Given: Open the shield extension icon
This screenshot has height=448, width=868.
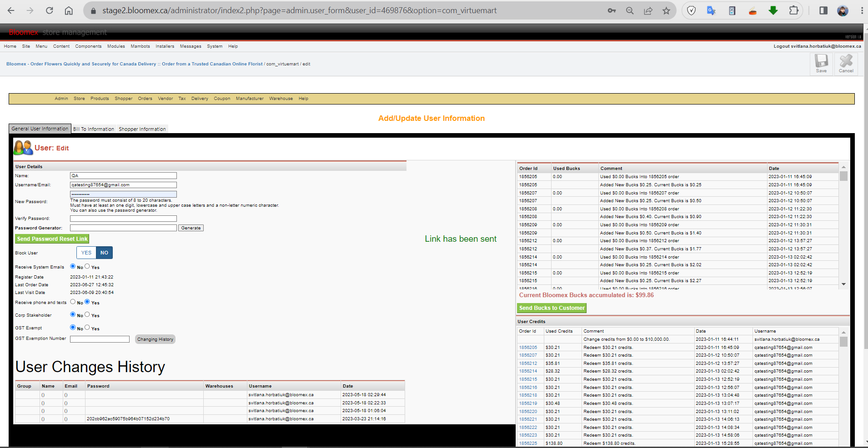Looking at the screenshot, I should [691, 10].
